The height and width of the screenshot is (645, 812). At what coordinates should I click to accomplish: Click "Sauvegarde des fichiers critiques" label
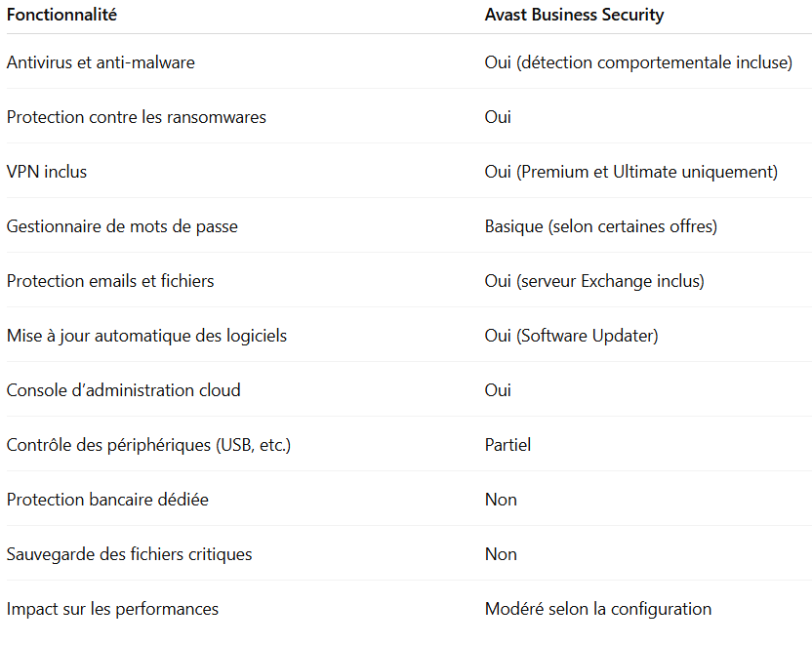[x=129, y=554]
